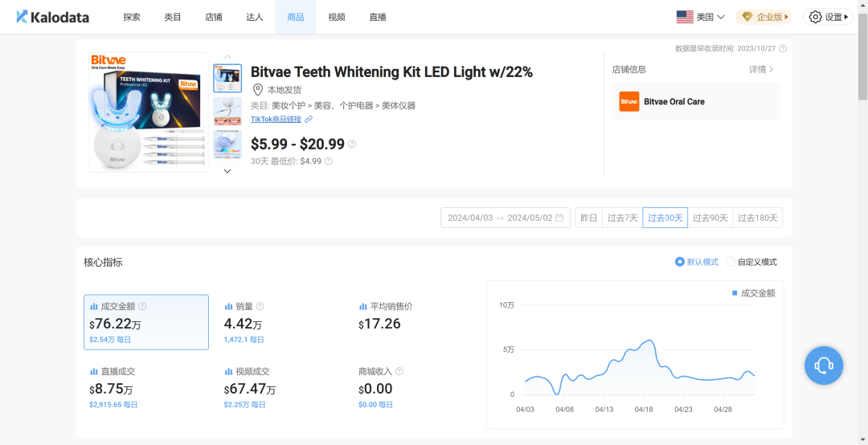Screen dimensions: 868x445
Task: Click help icon next to price range
Action: [351, 145]
